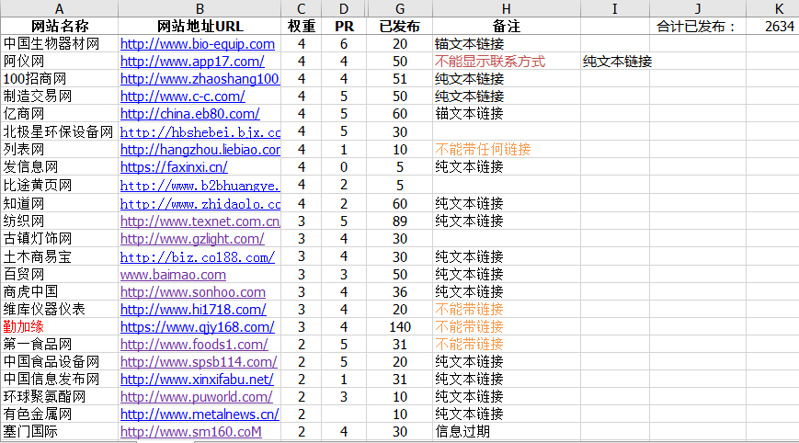The height and width of the screenshot is (443, 799).
Task: Open the zhidaolo link
Action: (200, 204)
